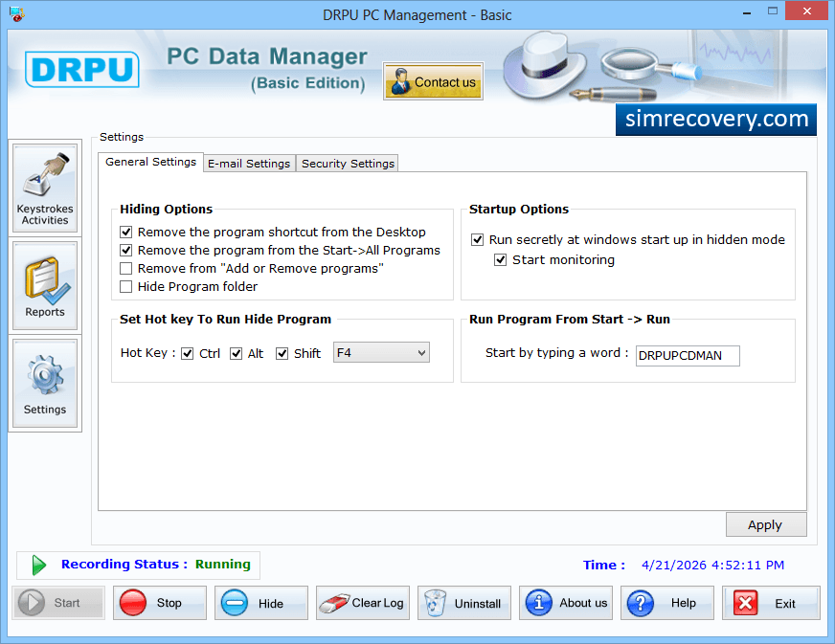Click the Start button
The width and height of the screenshot is (835, 644).
pos(58,603)
